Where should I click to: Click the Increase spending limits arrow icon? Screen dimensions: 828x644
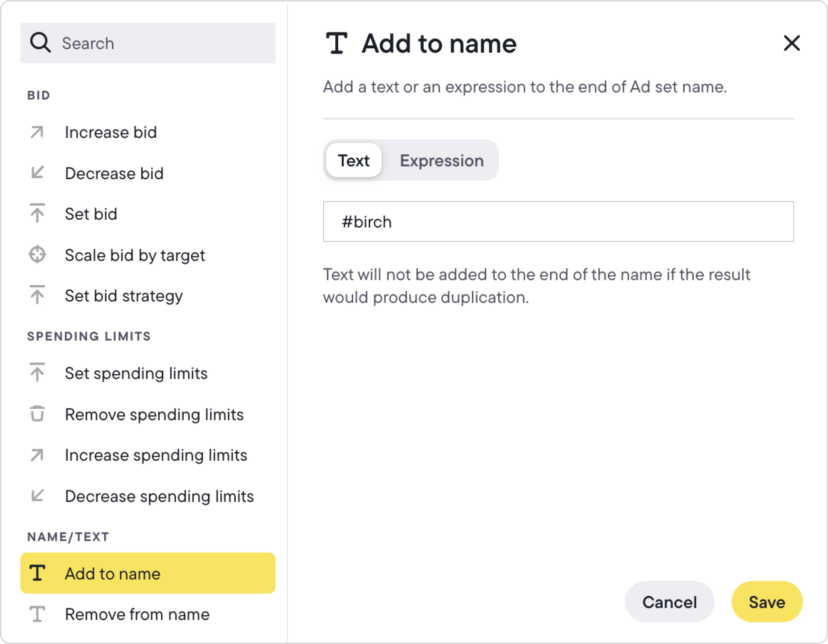pyautogui.click(x=37, y=455)
